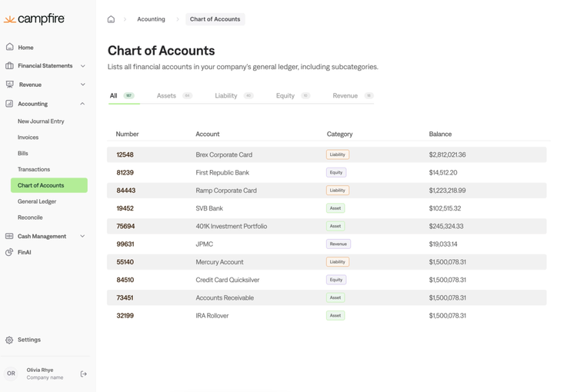Click the Chart of Accounts breadcrumb
The image size is (577, 392).
pyautogui.click(x=215, y=19)
